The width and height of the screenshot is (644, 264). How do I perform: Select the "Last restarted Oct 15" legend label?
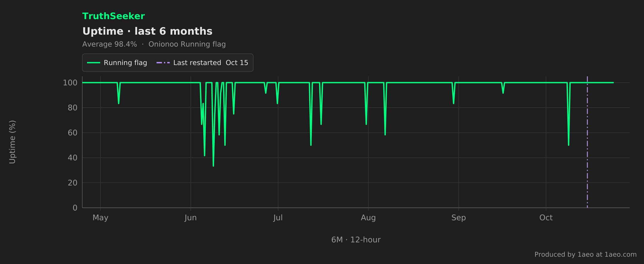211,63
